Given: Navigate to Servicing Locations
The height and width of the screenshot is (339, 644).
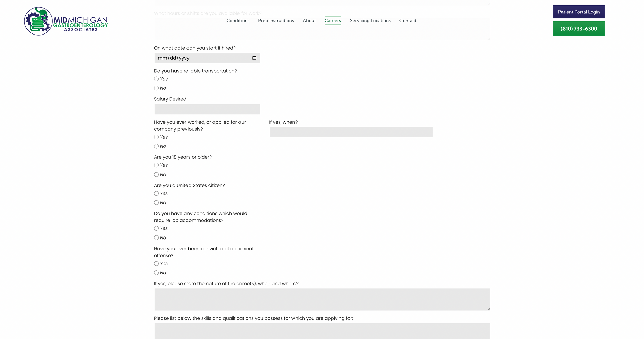Looking at the screenshot, I should [x=370, y=21].
